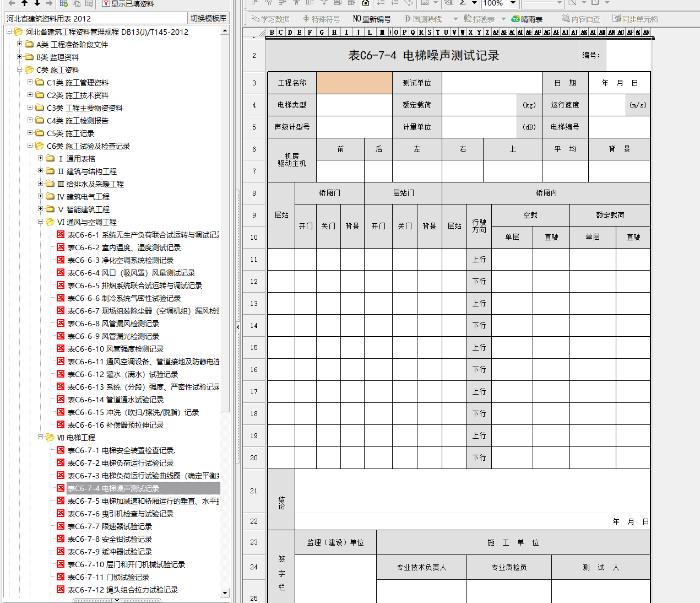Image resolution: width=700 pixels, height=603 pixels.
Task: Click the lock icon in top toolbar
Action: pyautogui.click(x=365, y=3)
